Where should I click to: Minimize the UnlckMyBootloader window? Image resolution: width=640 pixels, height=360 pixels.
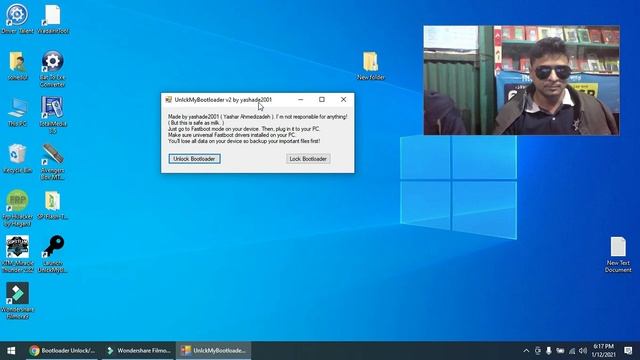pyautogui.click(x=300, y=100)
